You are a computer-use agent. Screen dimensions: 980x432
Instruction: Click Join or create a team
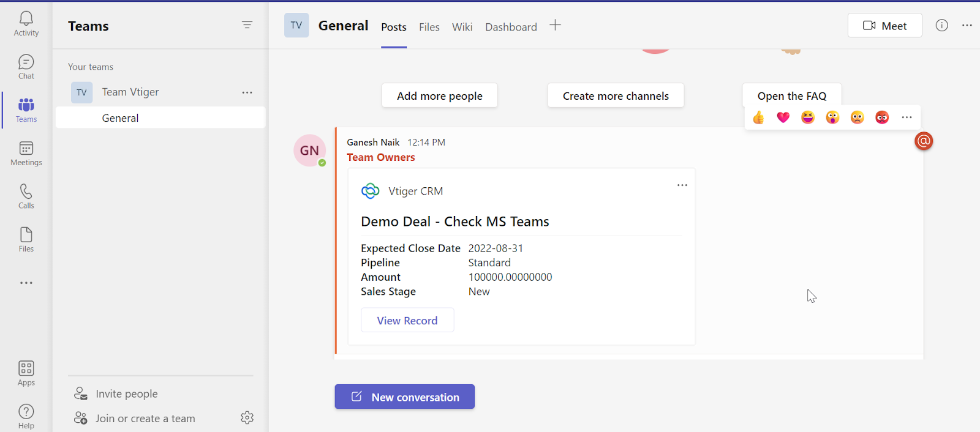pyautogui.click(x=135, y=419)
